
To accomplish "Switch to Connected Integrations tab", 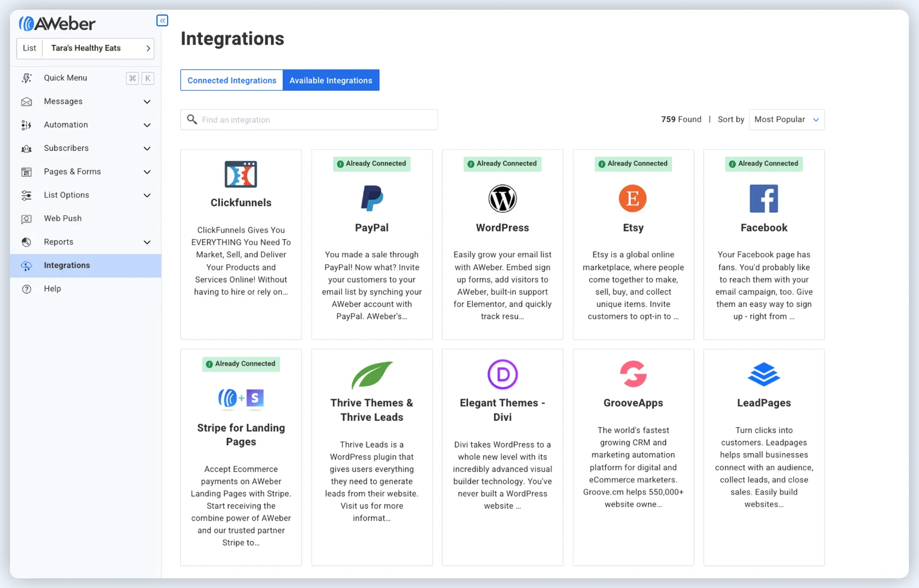I will 231,80.
